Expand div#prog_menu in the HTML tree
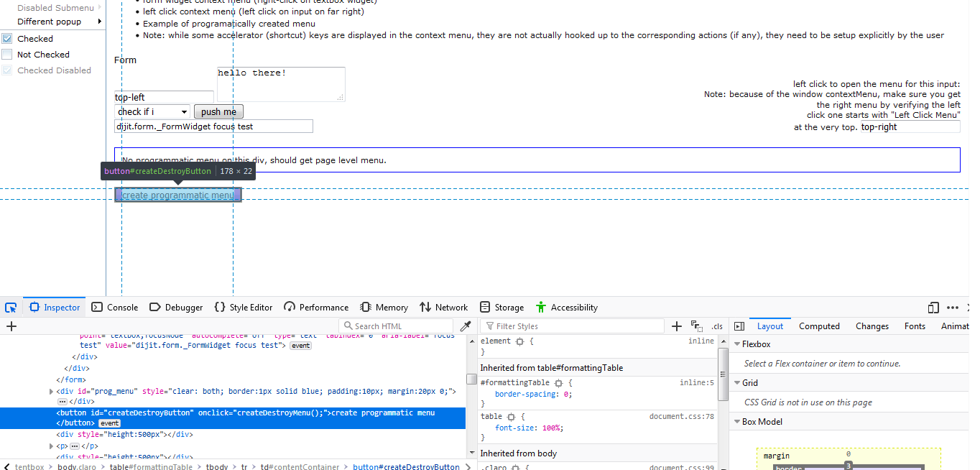This screenshot has height=470, width=980. 52,390
